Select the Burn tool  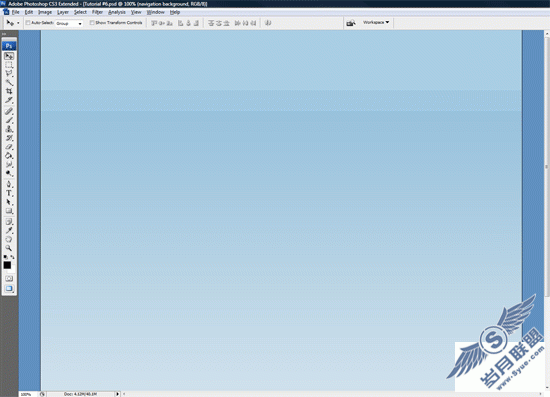pyautogui.click(x=9, y=173)
